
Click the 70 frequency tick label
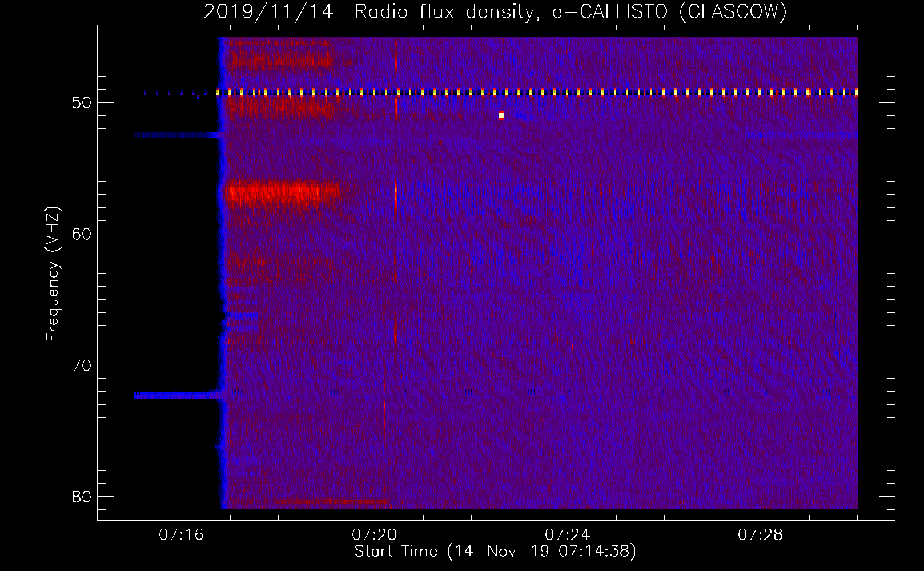82,365
